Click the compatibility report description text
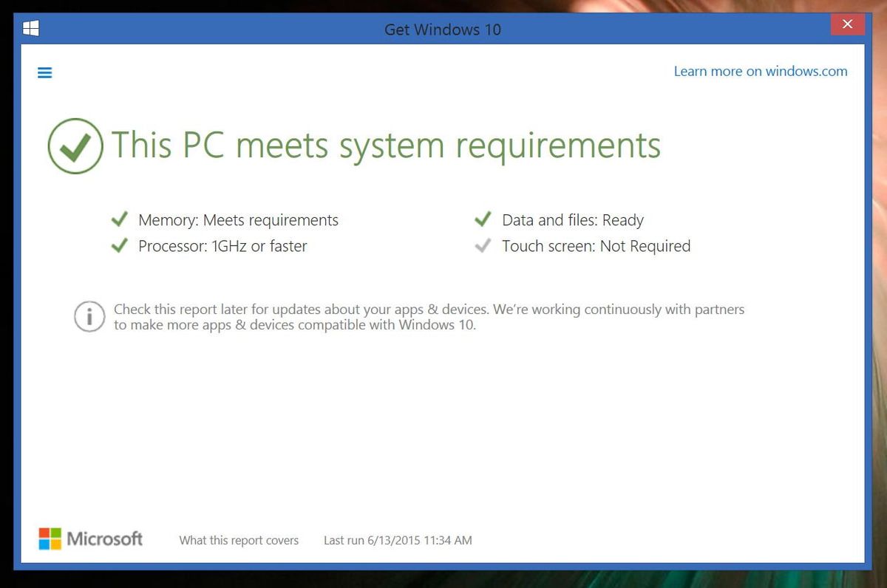This screenshot has height=588, width=887. pyautogui.click(x=427, y=316)
